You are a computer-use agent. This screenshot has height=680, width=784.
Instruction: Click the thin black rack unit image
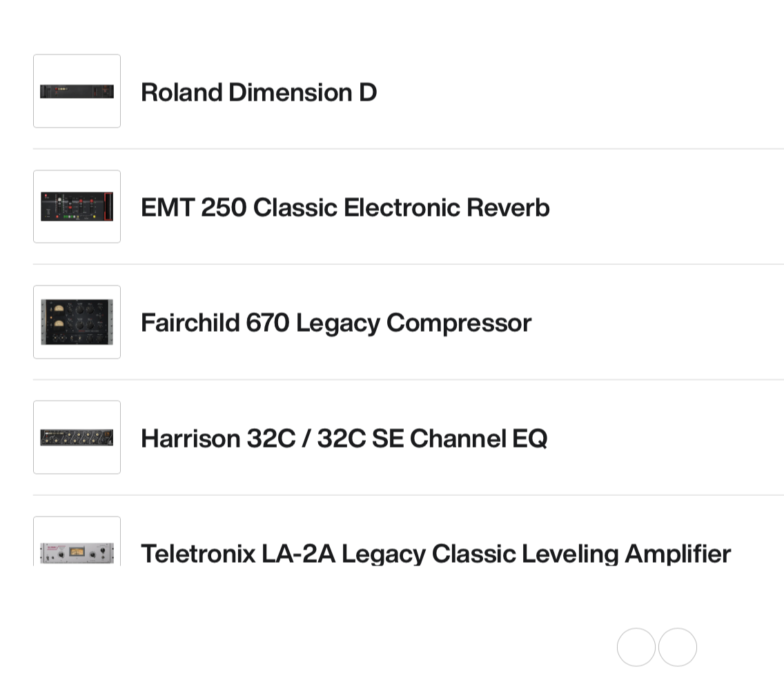click(77, 91)
